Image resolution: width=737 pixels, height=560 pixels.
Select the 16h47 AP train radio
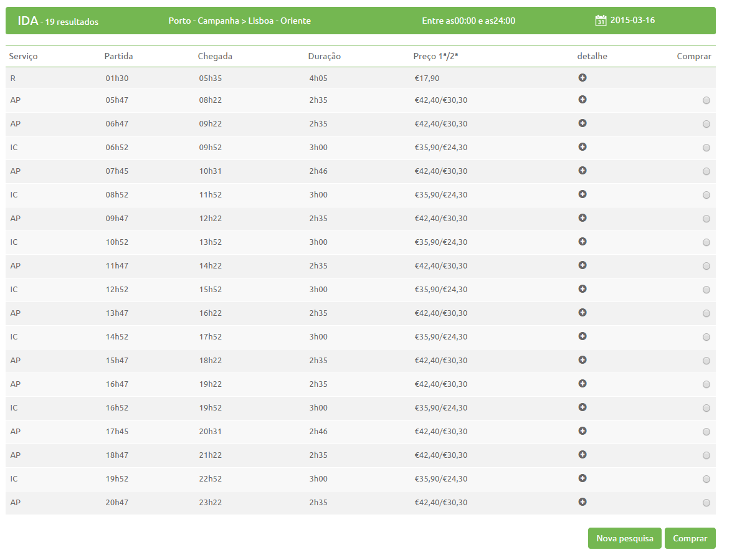tap(706, 384)
